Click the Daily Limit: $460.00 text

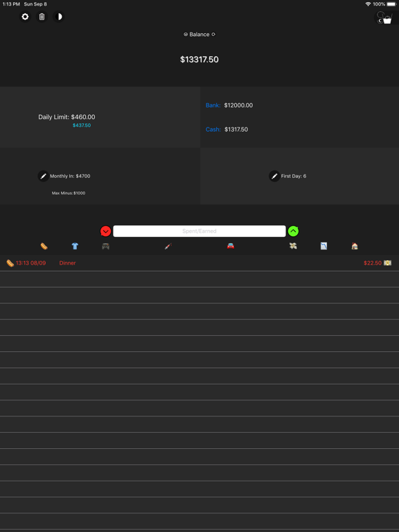click(x=66, y=117)
